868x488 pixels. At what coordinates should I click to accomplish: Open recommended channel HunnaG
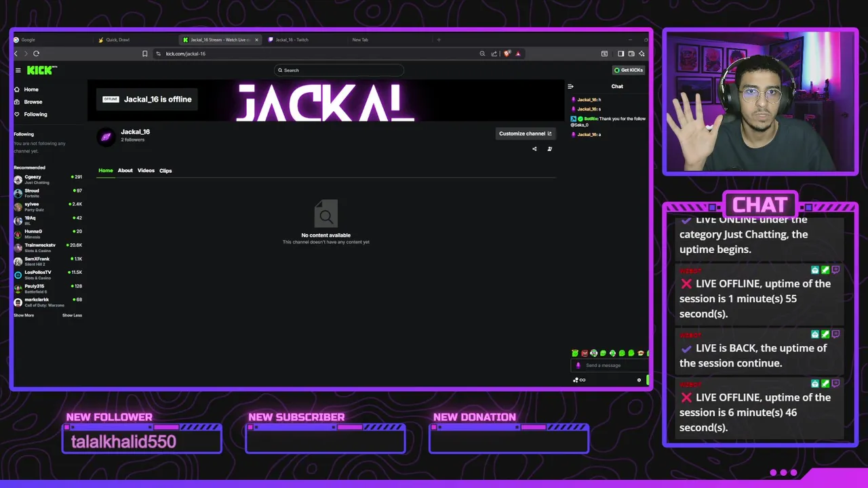[47, 234]
